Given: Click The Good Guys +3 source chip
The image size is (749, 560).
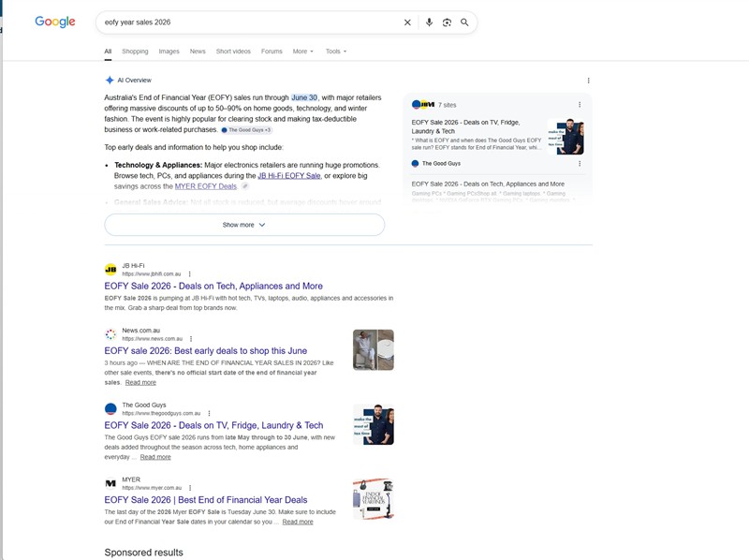Looking at the screenshot, I should pos(246,130).
